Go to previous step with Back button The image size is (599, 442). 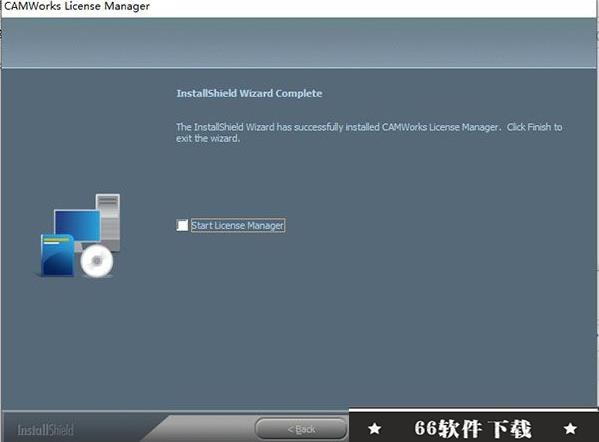pyautogui.click(x=301, y=429)
